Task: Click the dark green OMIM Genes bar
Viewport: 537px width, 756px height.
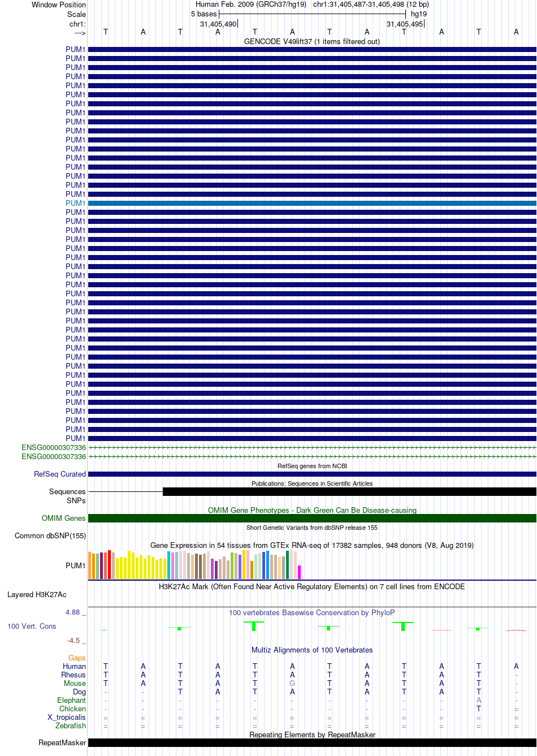Action: click(312, 518)
